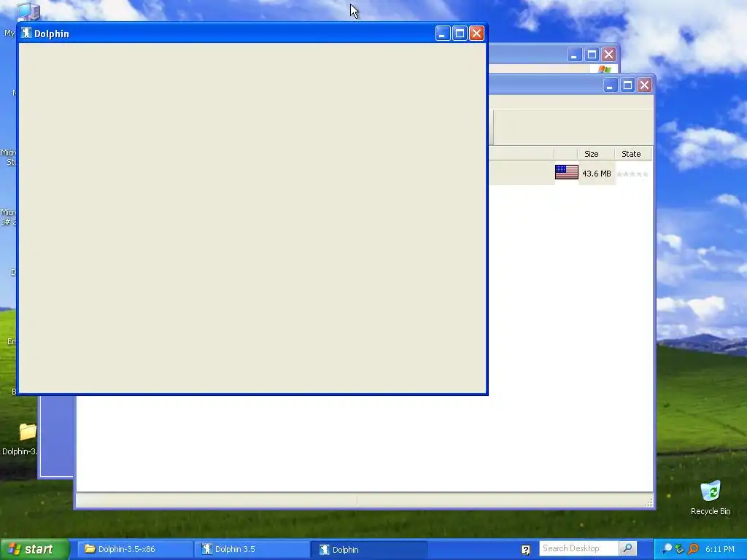Close the Dolphin 3.5 game list window
The width and height of the screenshot is (747, 560).
(644, 85)
